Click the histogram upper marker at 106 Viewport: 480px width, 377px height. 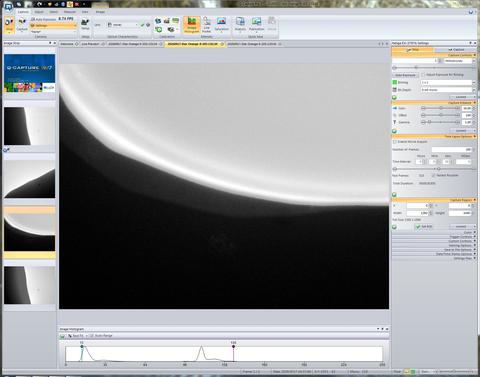[x=233, y=347]
